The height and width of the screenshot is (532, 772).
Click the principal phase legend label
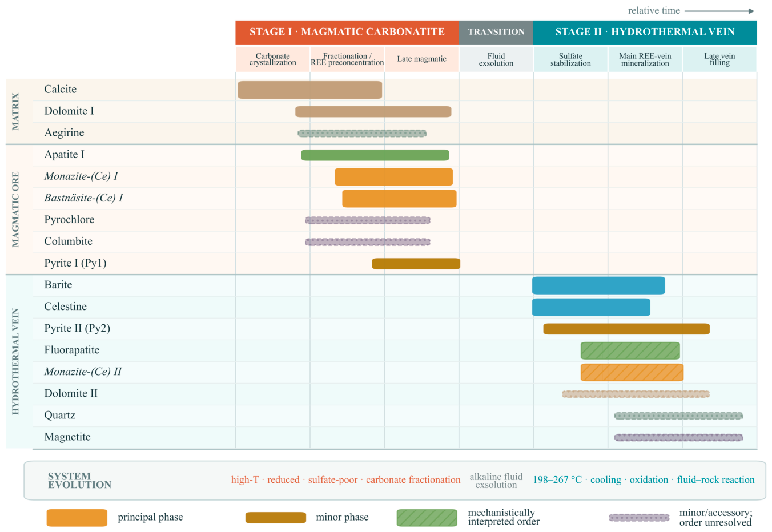[150, 517]
